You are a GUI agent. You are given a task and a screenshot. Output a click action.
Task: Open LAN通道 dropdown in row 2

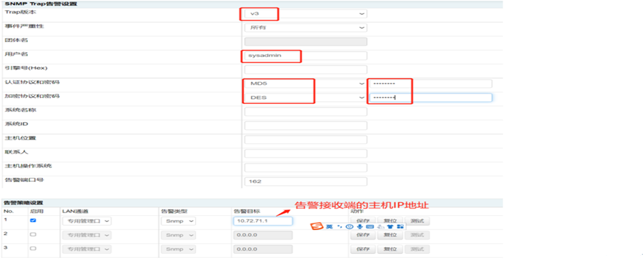tap(86, 236)
